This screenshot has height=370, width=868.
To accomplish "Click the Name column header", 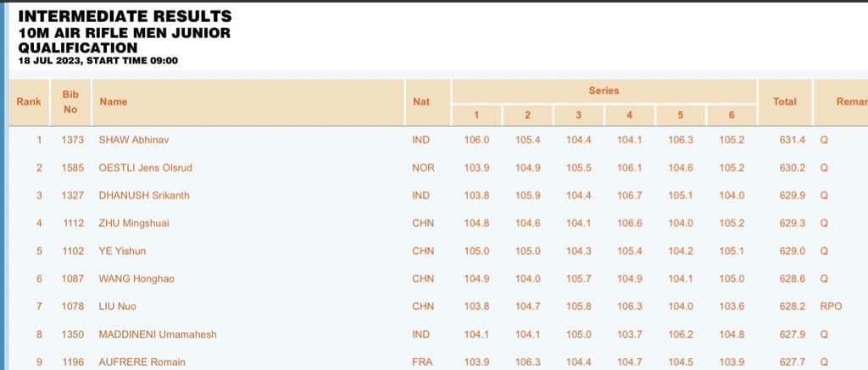I will (x=248, y=102).
